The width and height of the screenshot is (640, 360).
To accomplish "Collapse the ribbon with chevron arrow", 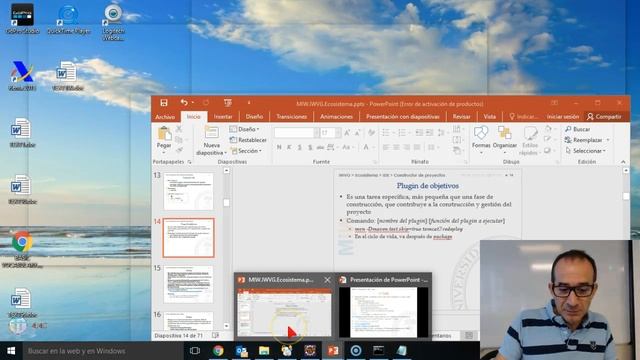I will coord(623,162).
